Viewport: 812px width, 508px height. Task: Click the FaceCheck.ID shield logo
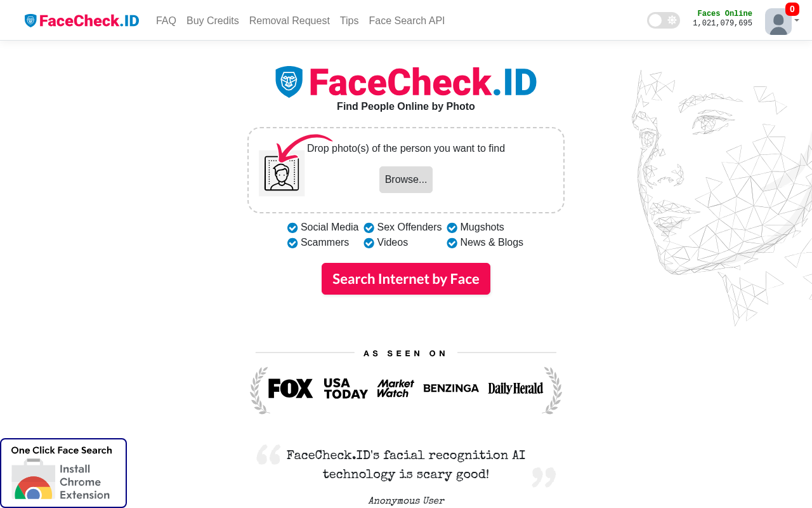tap(30, 20)
